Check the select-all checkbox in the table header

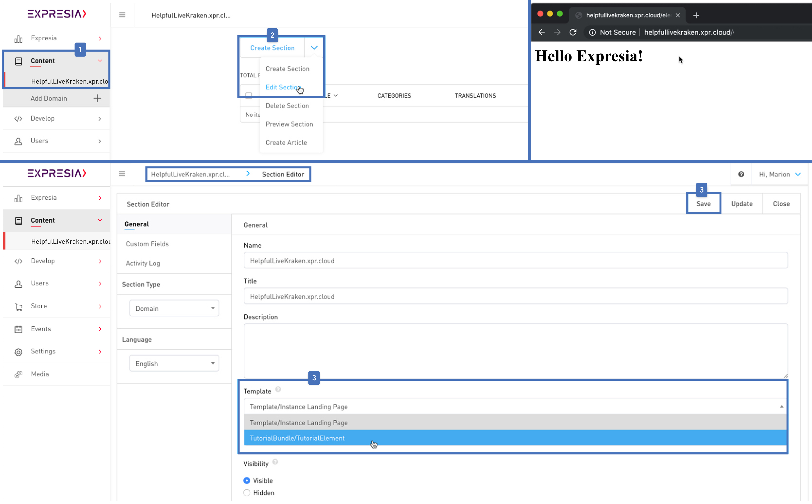pos(249,95)
